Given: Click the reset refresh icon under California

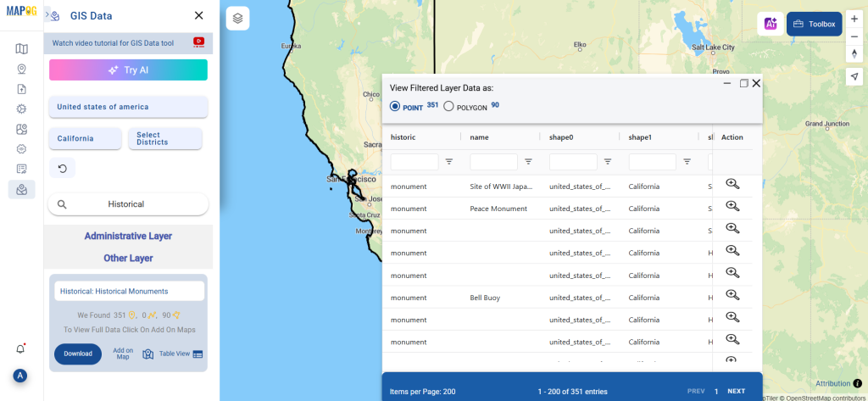Looking at the screenshot, I should pos(62,168).
